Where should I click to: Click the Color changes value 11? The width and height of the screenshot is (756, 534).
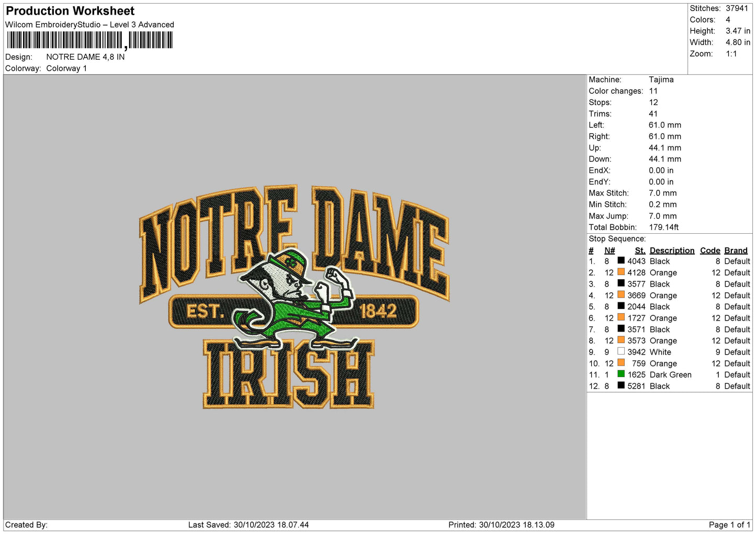[x=653, y=91]
